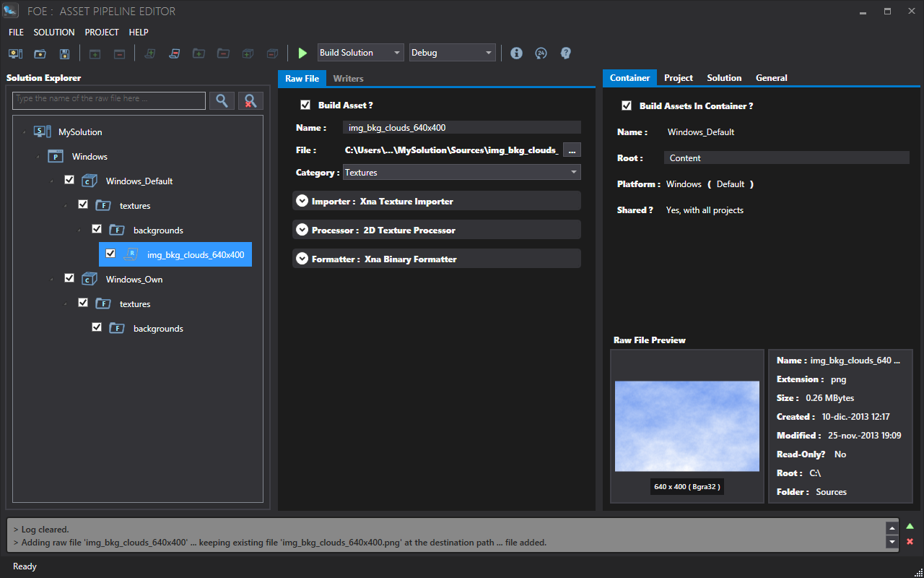The width and height of the screenshot is (924, 578).
Task: Select the Raw File tab
Action: coord(302,78)
